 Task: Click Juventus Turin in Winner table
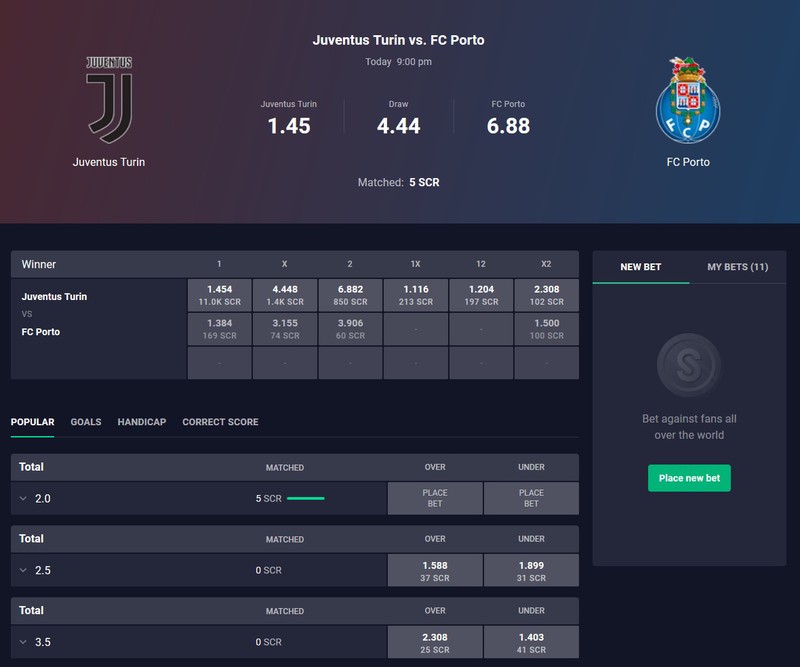pos(54,297)
